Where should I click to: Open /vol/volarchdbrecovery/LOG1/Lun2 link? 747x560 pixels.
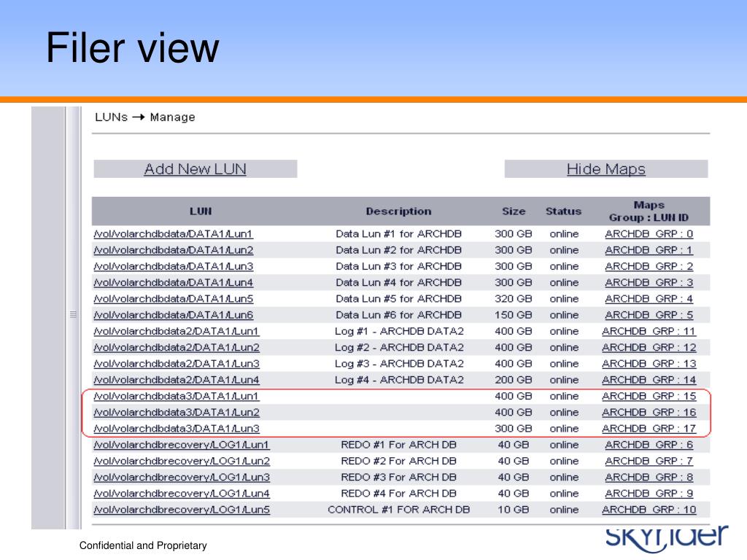click(x=182, y=461)
